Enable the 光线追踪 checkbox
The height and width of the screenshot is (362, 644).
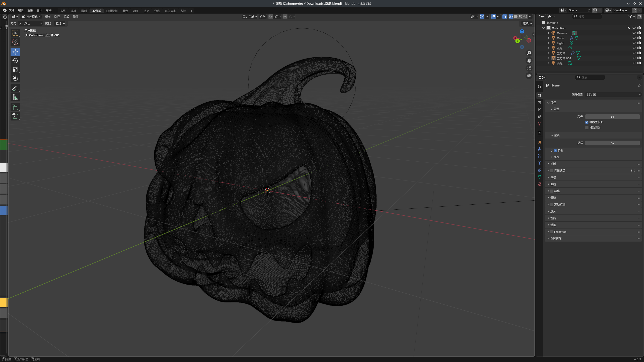click(552, 171)
